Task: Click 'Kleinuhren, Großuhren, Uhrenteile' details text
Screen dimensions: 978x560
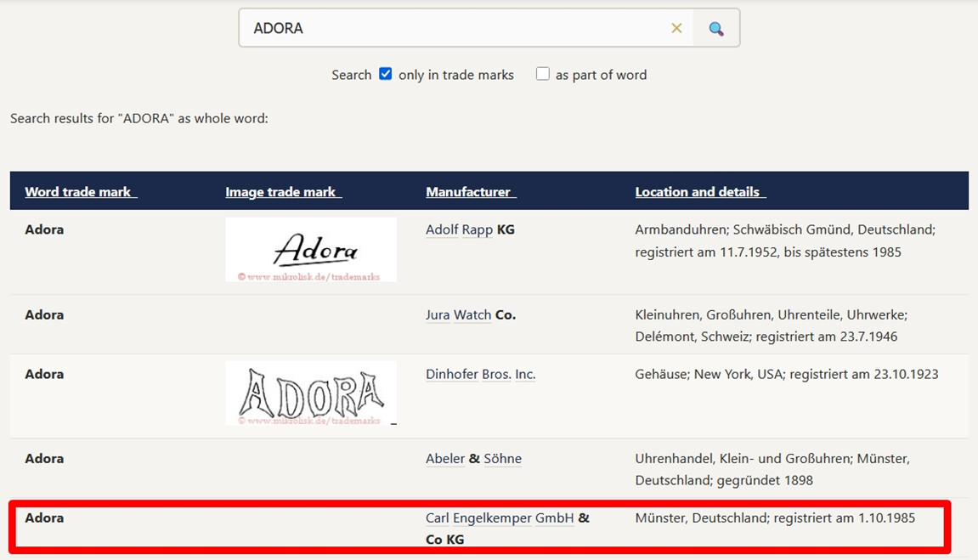Action: [738, 315]
